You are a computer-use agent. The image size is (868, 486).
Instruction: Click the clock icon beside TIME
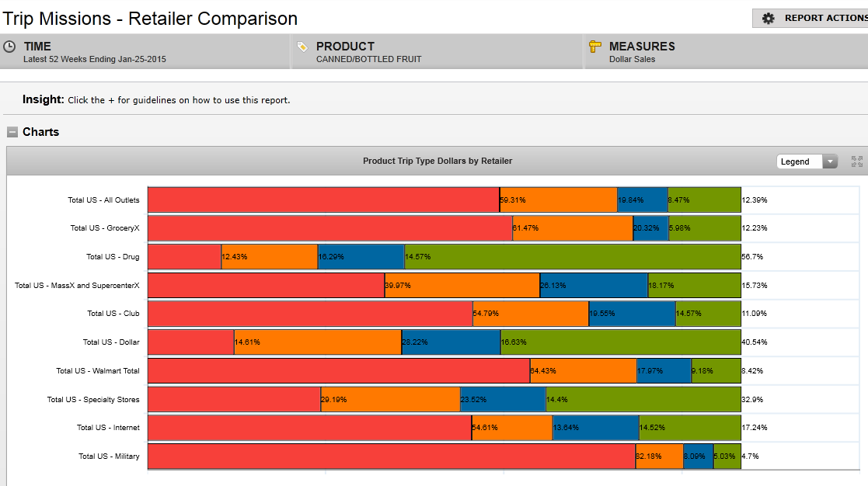click(10, 47)
